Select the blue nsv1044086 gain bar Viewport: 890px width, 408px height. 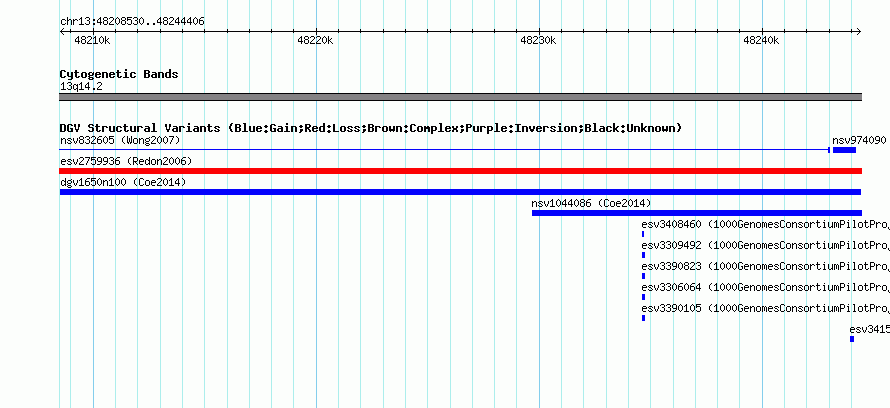pos(696,213)
